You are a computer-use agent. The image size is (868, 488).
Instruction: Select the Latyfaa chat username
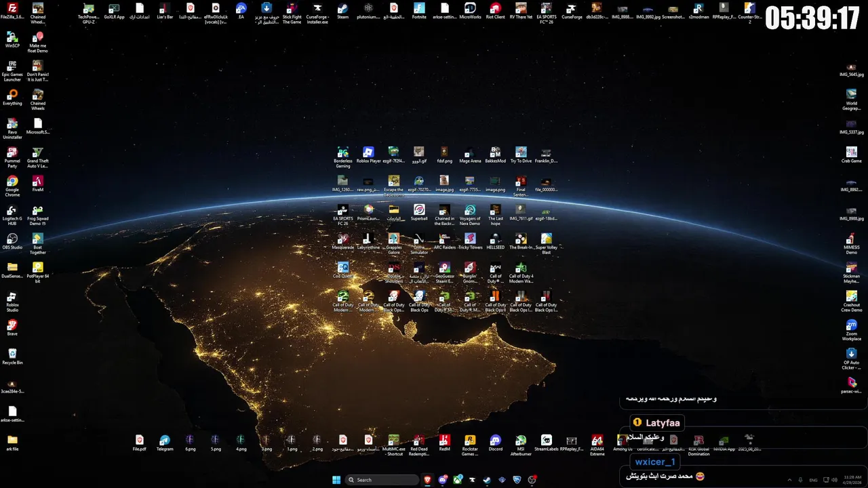pyautogui.click(x=663, y=422)
